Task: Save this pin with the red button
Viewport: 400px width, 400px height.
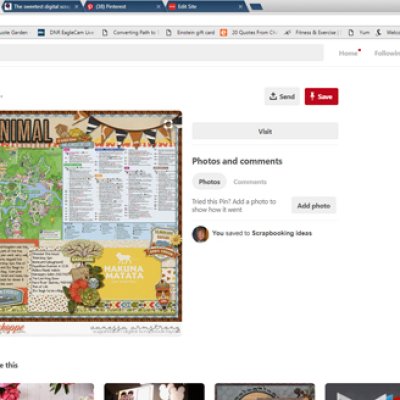Action: click(x=321, y=96)
